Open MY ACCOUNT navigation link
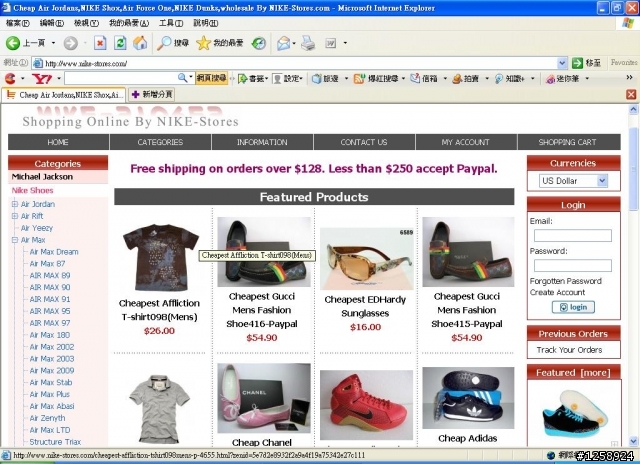Viewport: 640px width, 464px height. (x=466, y=142)
